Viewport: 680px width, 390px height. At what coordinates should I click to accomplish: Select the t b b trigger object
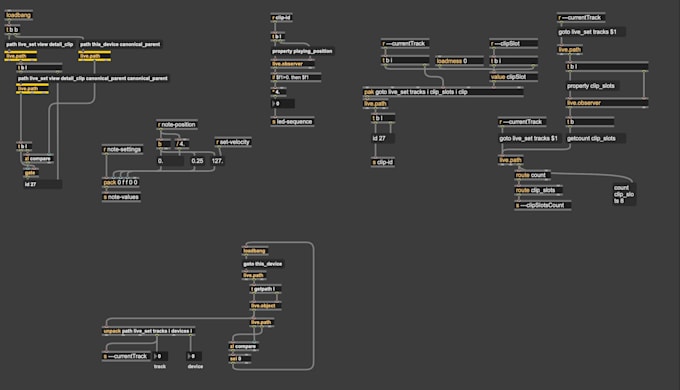click(13, 29)
